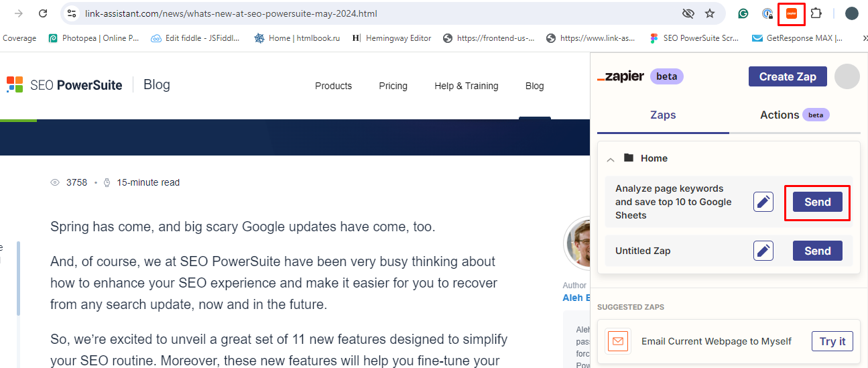This screenshot has height=368, width=868.
Task: Open the Home htmlbook.ru bookmark
Action: click(x=297, y=38)
